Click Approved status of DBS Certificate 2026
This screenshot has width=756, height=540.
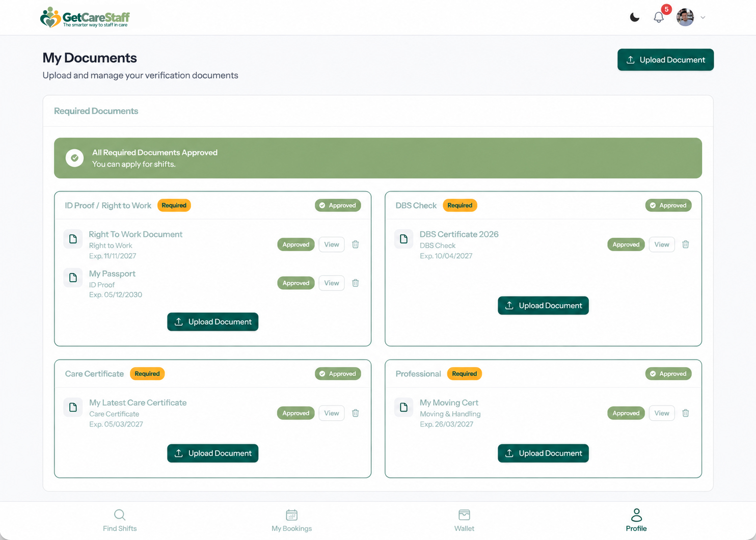(x=626, y=245)
